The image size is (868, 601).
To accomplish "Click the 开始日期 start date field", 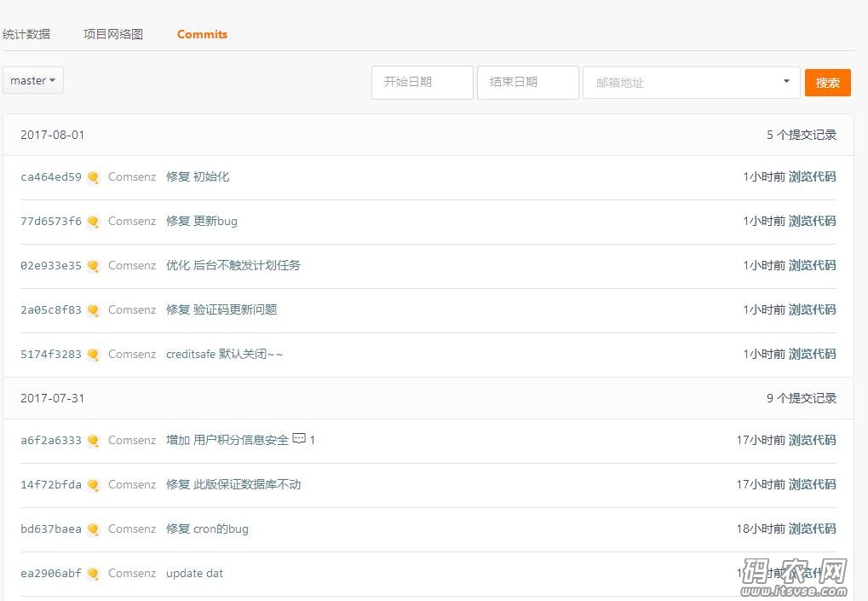I will point(423,83).
